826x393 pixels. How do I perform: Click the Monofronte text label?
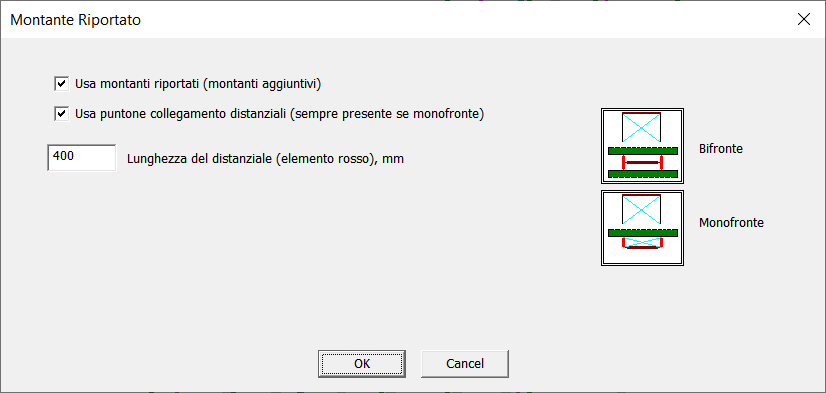[x=731, y=223]
